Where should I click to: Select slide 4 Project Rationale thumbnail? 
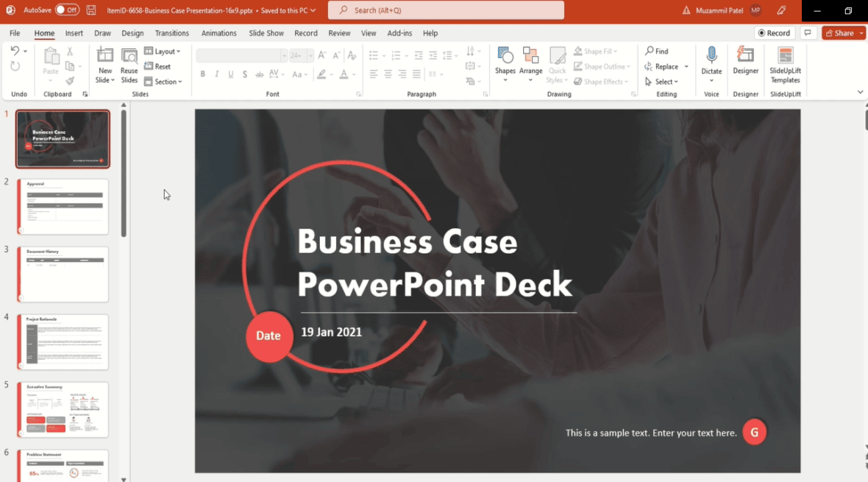(x=63, y=342)
